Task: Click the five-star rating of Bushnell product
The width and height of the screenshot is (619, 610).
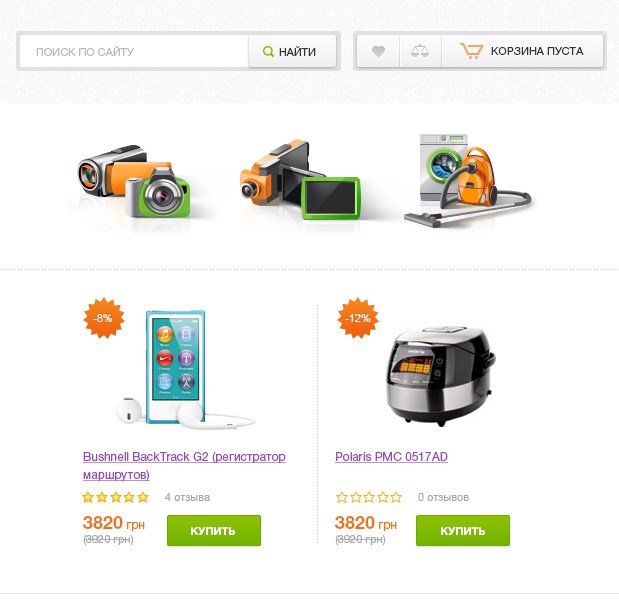Action: [x=115, y=497]
